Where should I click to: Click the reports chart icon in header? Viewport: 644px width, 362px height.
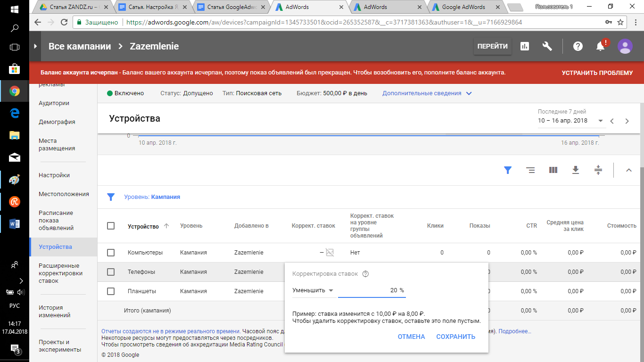[524, 46]
